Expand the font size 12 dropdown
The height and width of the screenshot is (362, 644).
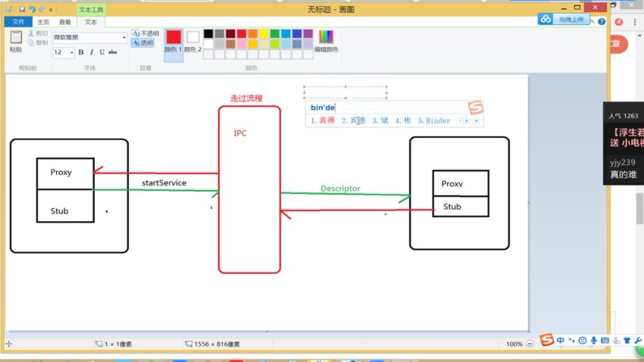[x=72, y=52]
